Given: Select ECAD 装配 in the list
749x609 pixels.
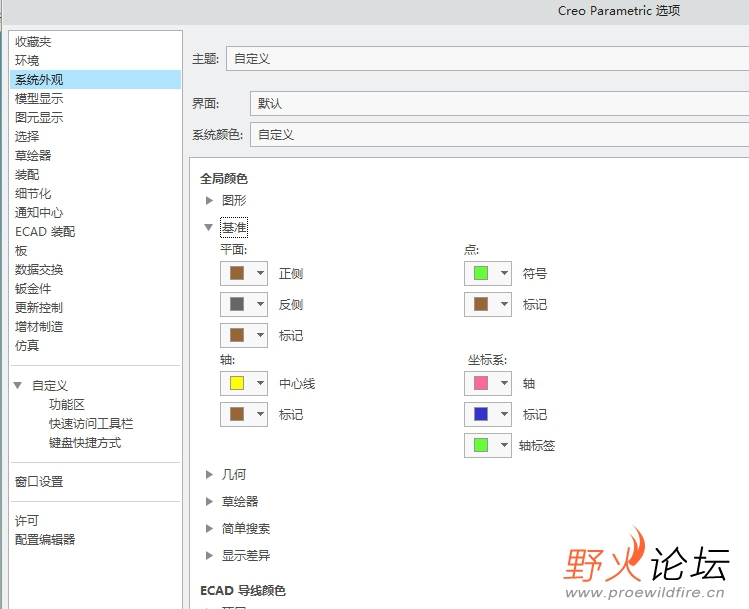Looking at the screenshot, I should point(45,232).
